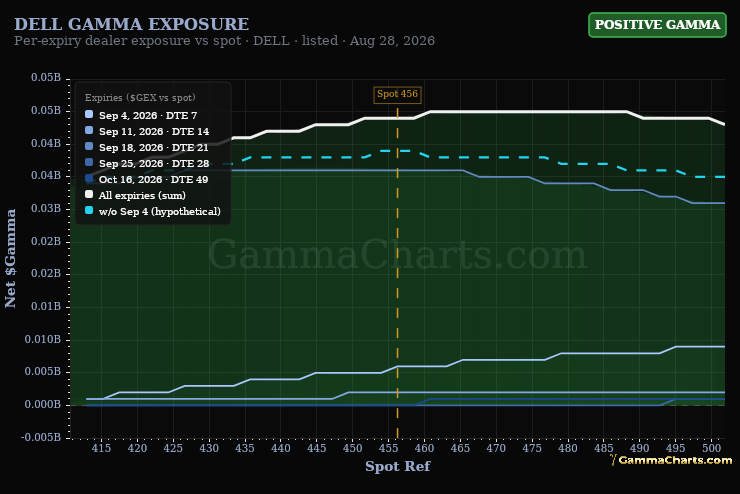Click the 500 x-axis tick label

coord(711,448)
